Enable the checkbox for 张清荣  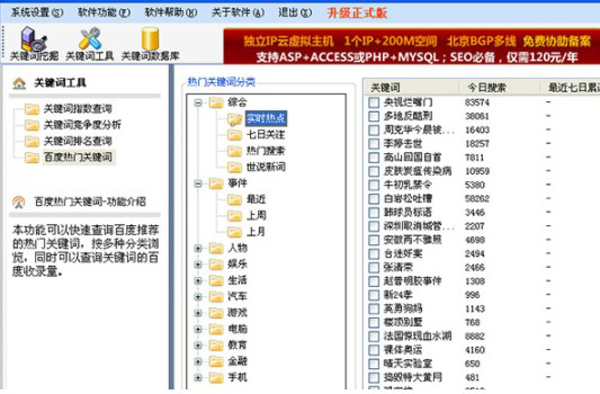click(373, 268)
